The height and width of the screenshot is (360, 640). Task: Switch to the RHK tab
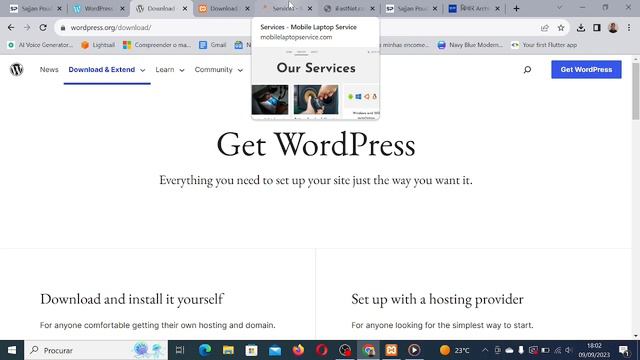pos(474,9)
